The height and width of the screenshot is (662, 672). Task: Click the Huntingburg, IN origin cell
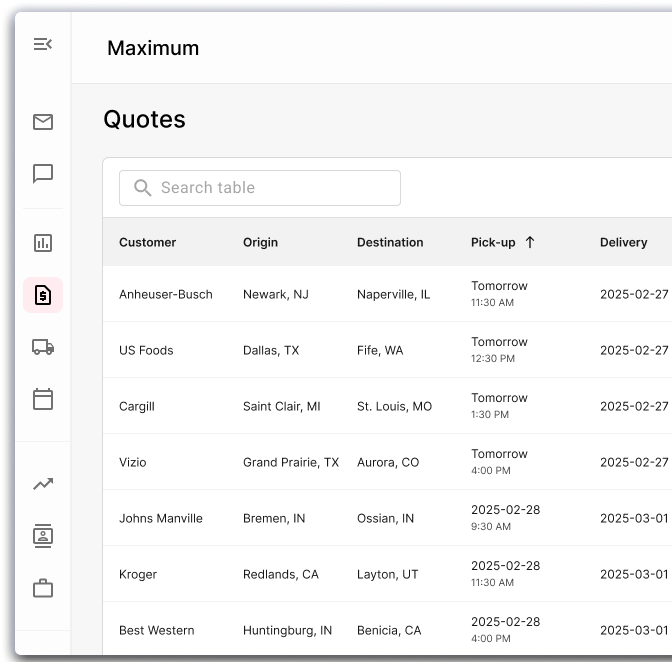(287, 630)
